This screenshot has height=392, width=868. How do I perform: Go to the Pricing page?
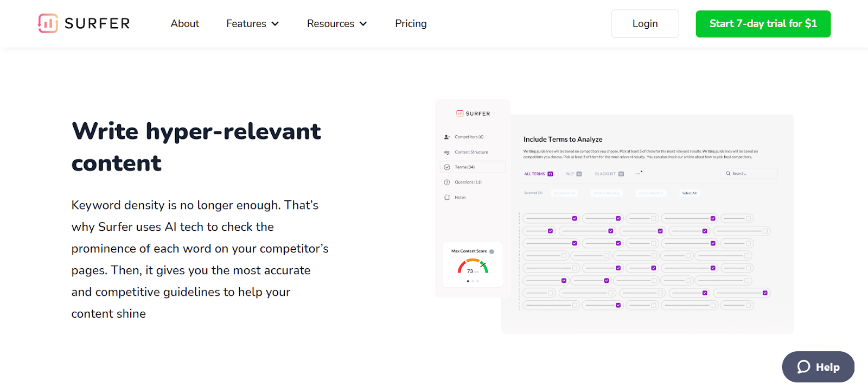(x=411, y=24)
